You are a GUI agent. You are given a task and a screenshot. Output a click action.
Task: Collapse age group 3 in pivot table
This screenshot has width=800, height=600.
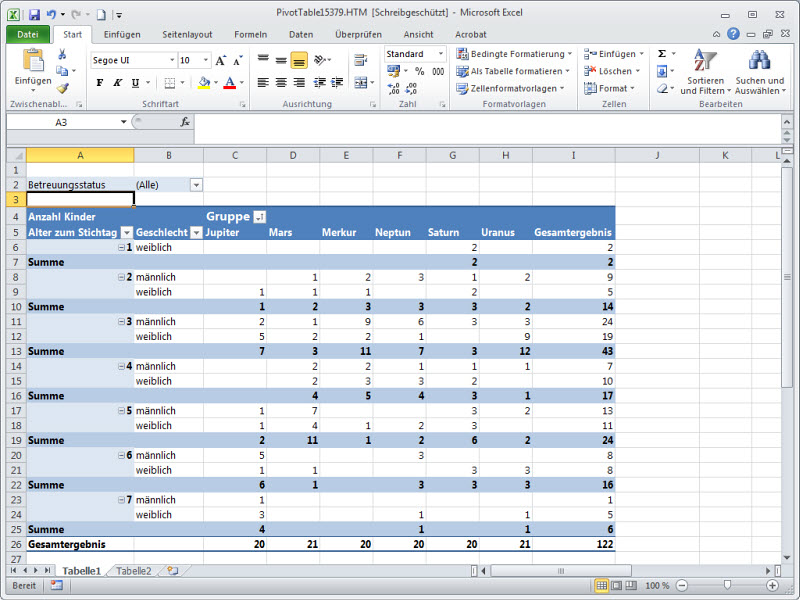(121, 321)
